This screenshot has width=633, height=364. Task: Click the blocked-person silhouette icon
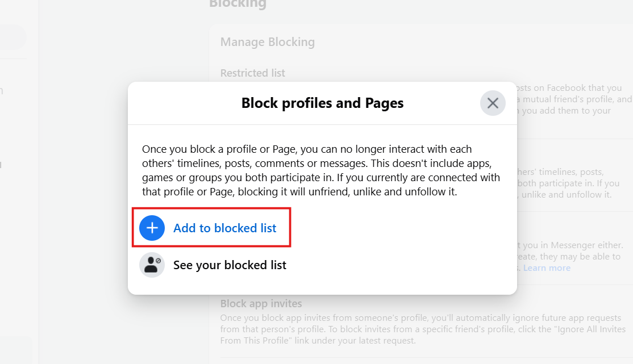[x=152, y=265]
